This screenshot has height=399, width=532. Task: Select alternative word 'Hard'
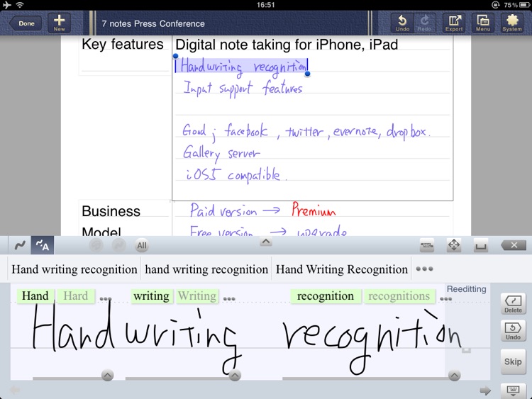tap(76, 296)
